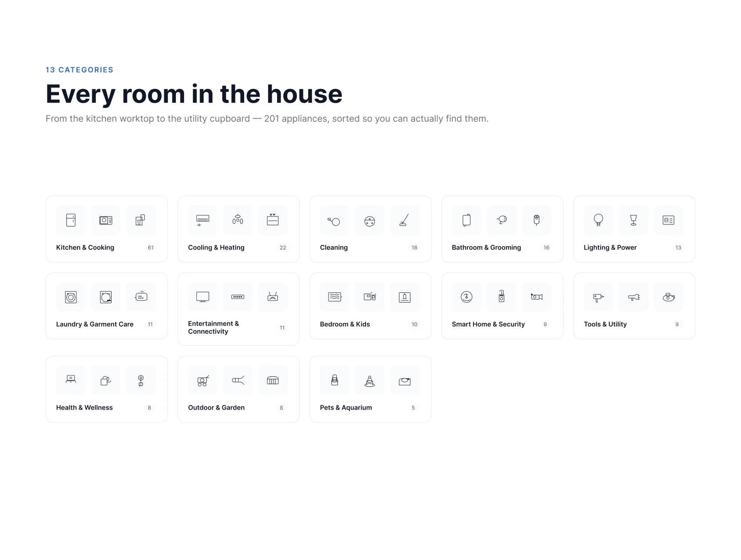
Task: Select the light bulb icon in Lighting & Power
Action: point(598,220)
